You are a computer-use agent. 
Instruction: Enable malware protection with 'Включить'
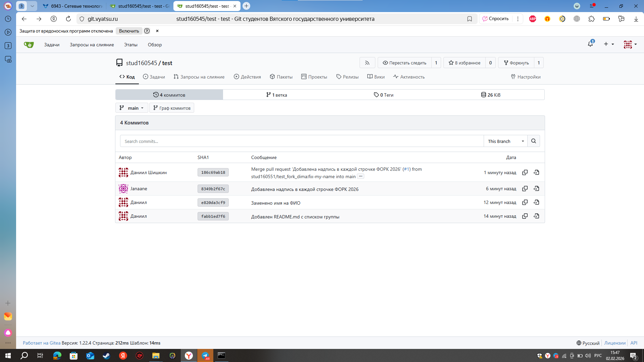129,31
